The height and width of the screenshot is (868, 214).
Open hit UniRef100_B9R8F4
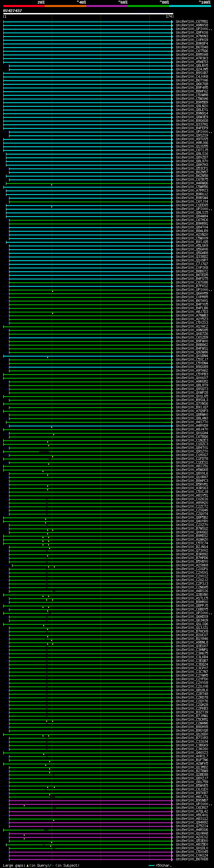click(192, 44)
